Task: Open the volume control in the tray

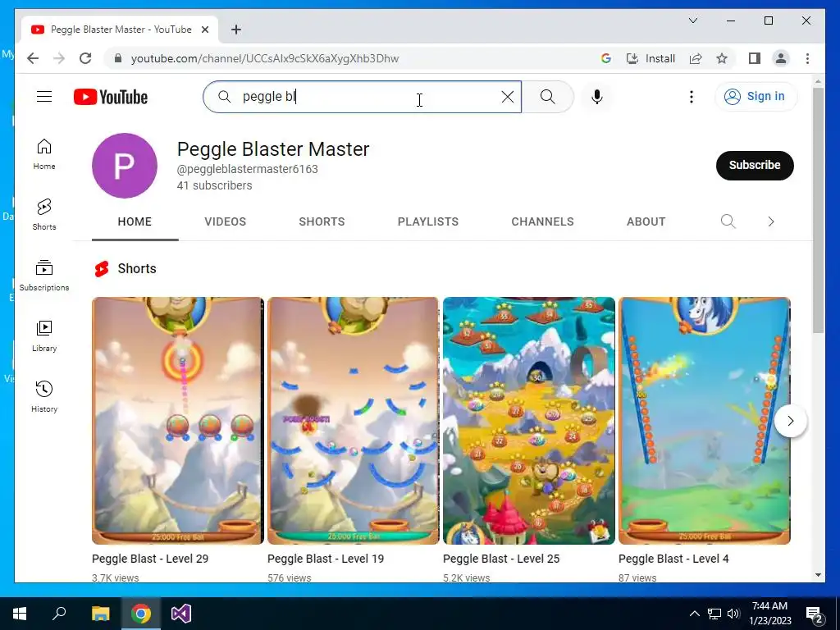Action: click(x=733, y=614)
